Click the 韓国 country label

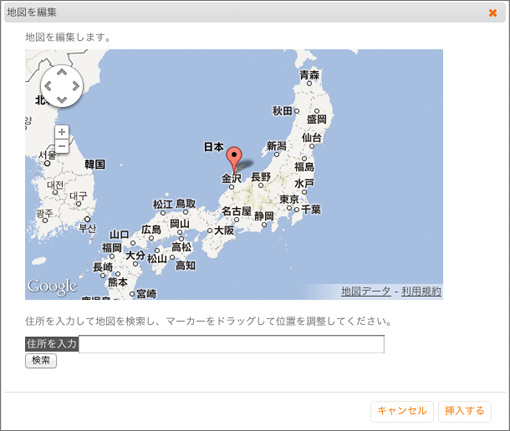point(95,164)
